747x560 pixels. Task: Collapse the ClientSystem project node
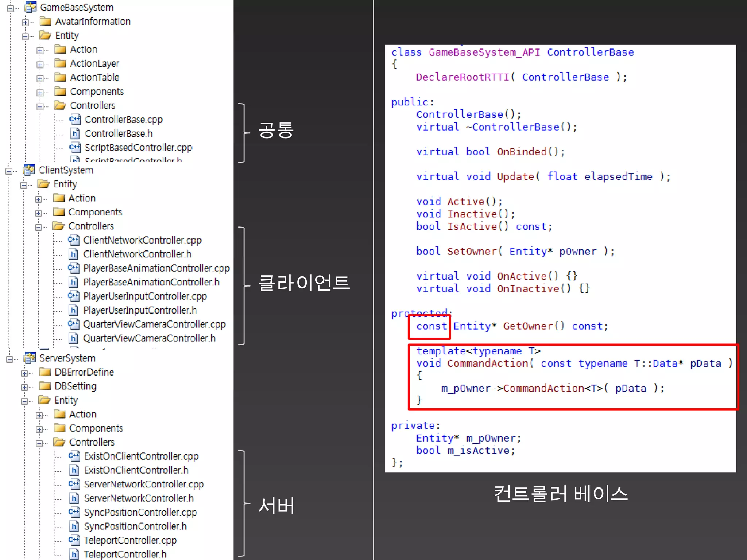9,171
